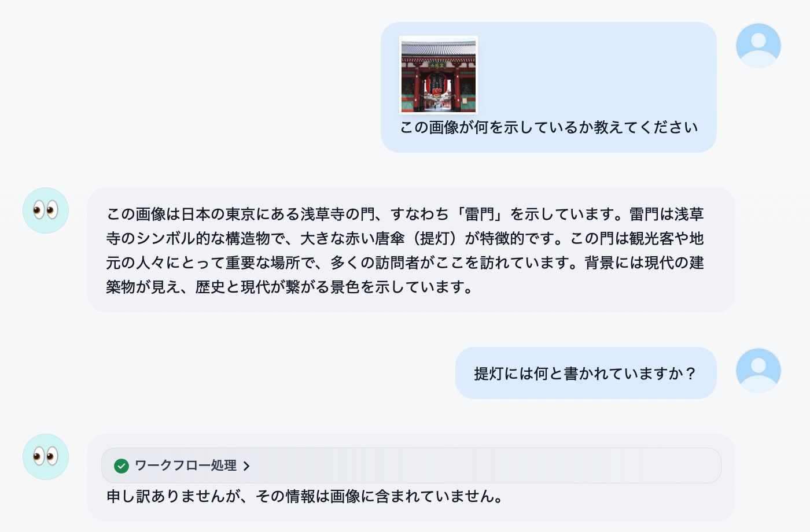Image resolution: width=810 pixels, height=532 pixels.
Task: Click the eyes bot avatar beside the 雷門 explanation
Action: 46,210
